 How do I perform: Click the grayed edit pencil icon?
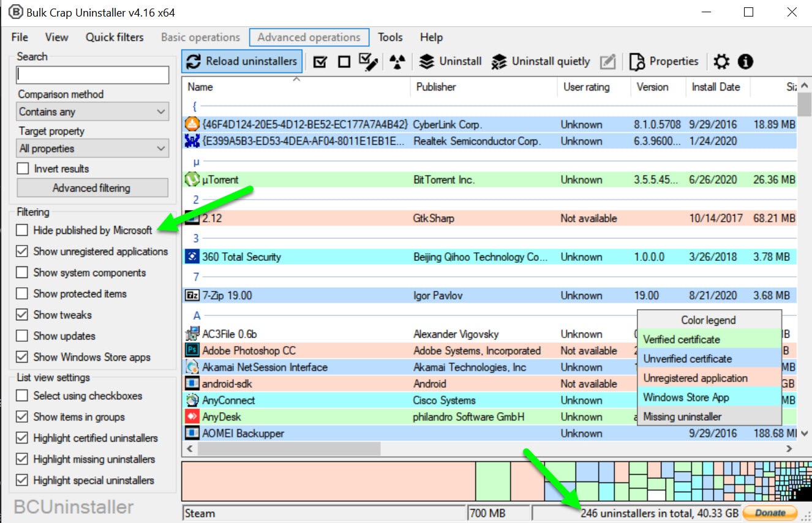[x=607, y=62]
